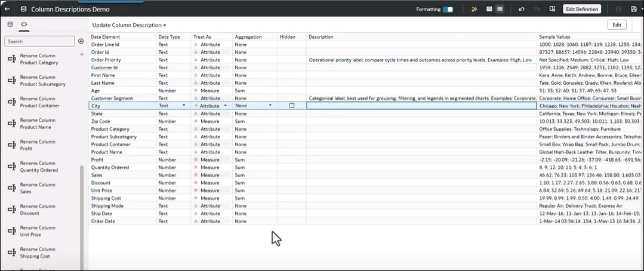
Task: Open the City row Aggregation dropdown
Action: [x=270, y=106]
